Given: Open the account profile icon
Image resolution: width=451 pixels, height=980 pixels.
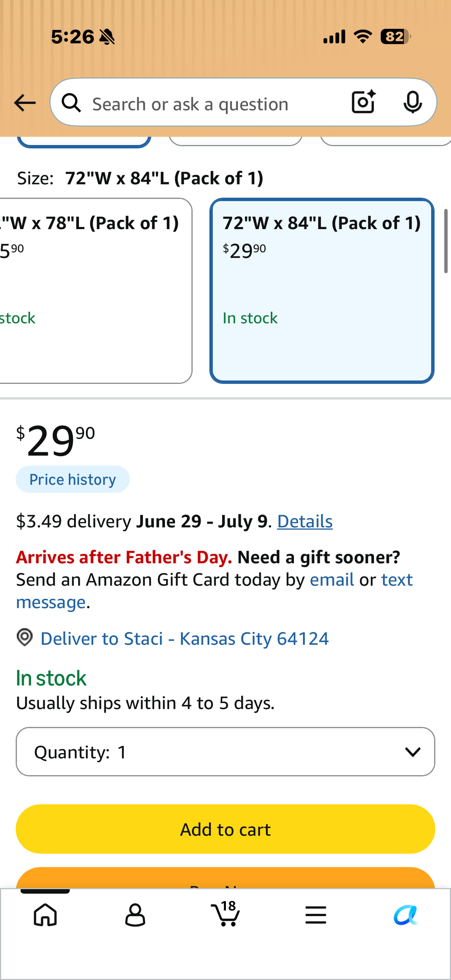Looking at the screenshot, I should (135, 915).
